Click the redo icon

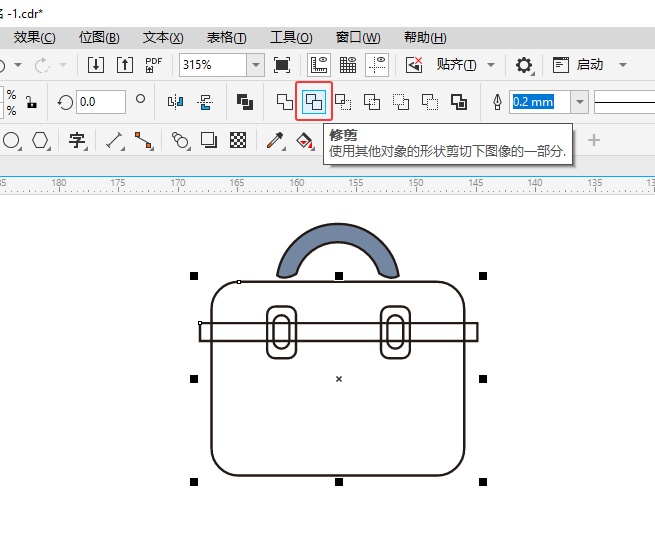click(42, 65)
